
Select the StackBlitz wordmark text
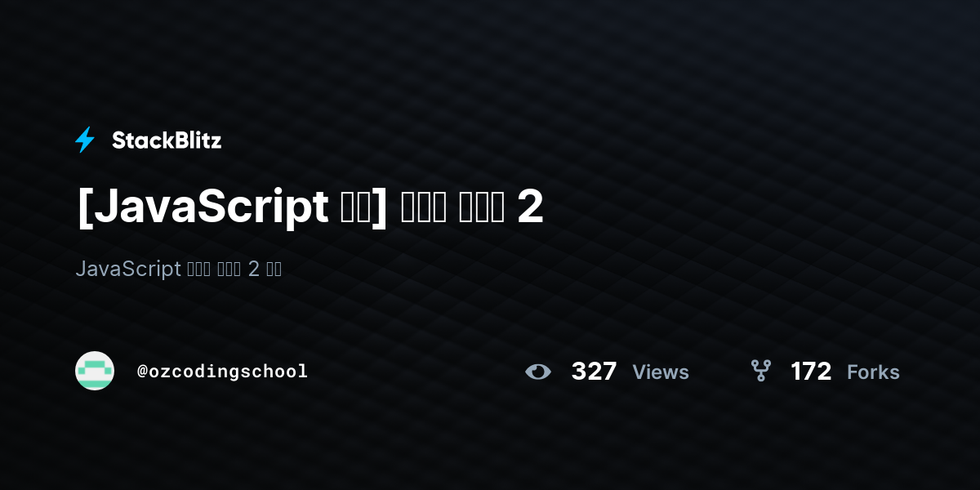tap(167, 140)
